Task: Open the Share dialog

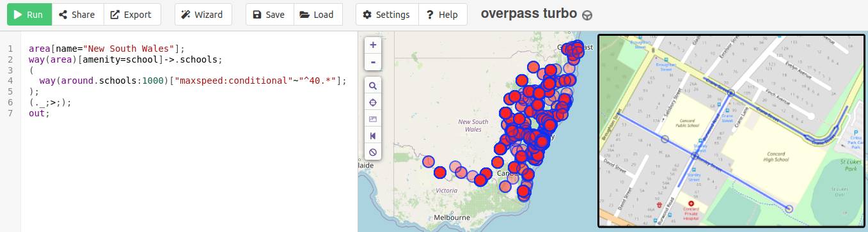Action: point(77,15)
